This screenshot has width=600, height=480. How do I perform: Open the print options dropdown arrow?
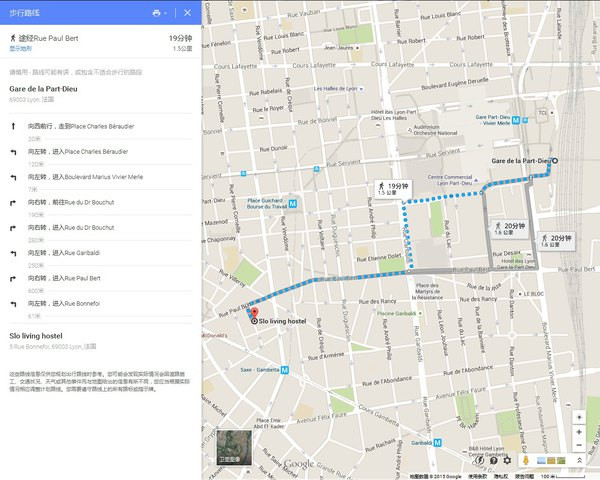pos(165,13)
